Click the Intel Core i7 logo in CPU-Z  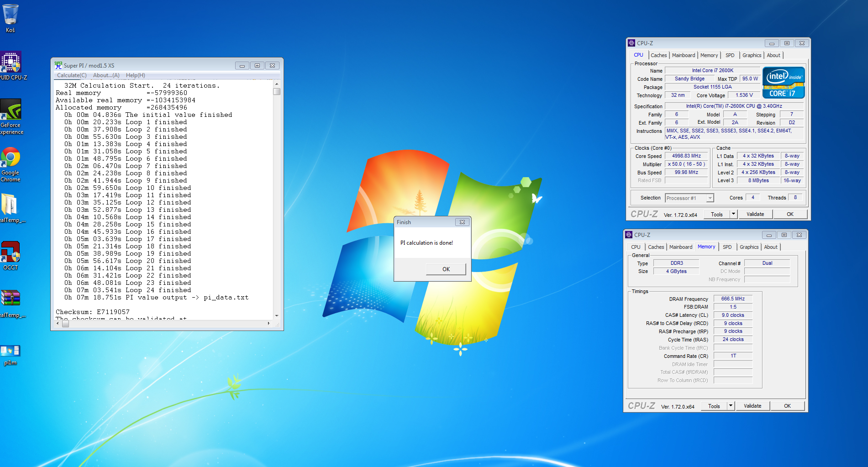784,83
